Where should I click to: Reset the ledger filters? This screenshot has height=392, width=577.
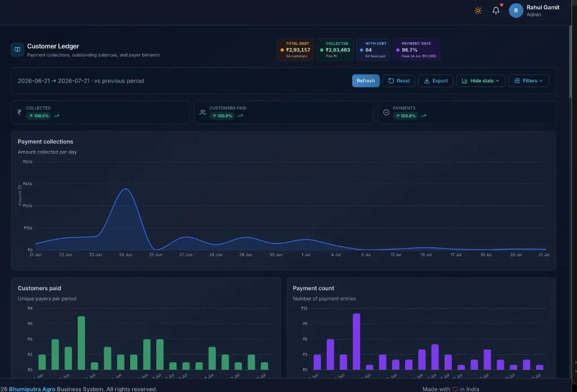(x=399, y=81)
